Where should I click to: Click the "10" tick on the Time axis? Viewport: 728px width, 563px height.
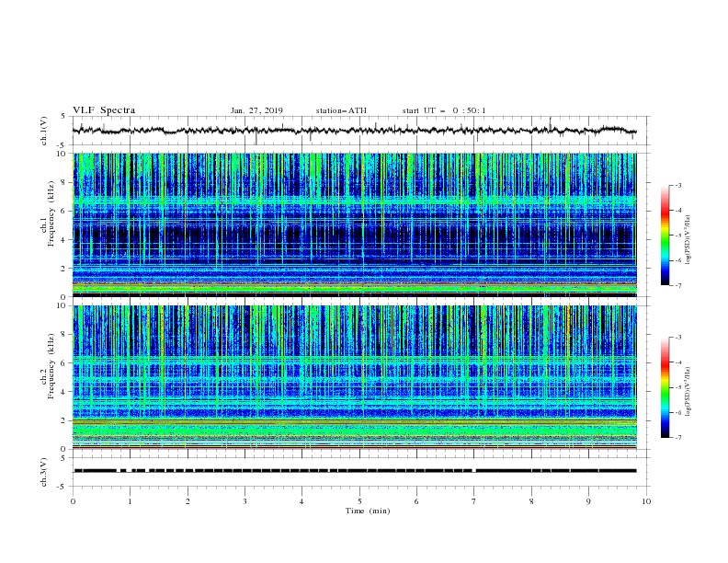646,501
